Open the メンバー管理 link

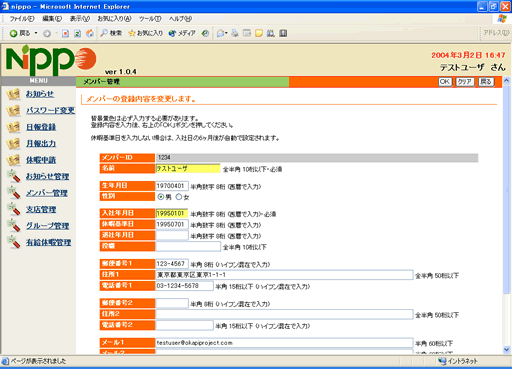point(47,193)
